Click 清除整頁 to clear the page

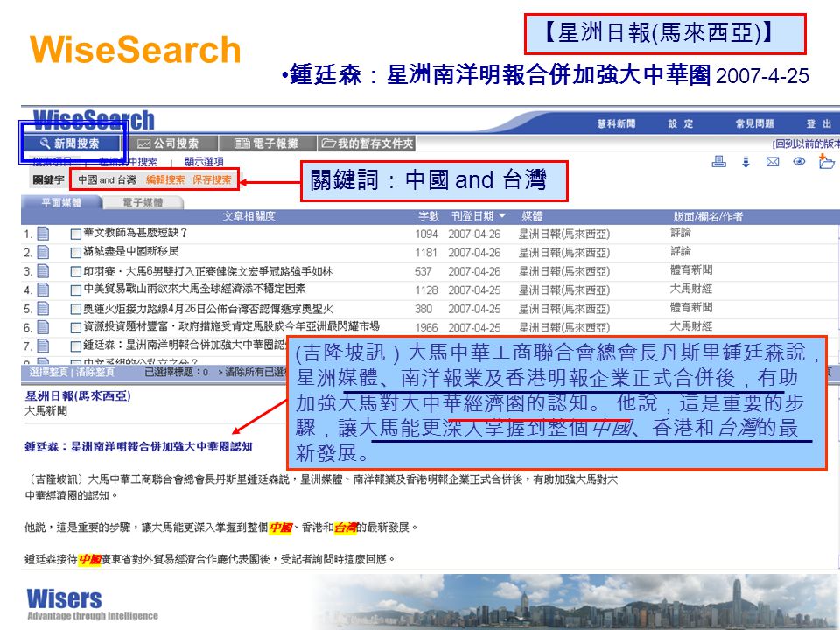click(x=94, y=372)
